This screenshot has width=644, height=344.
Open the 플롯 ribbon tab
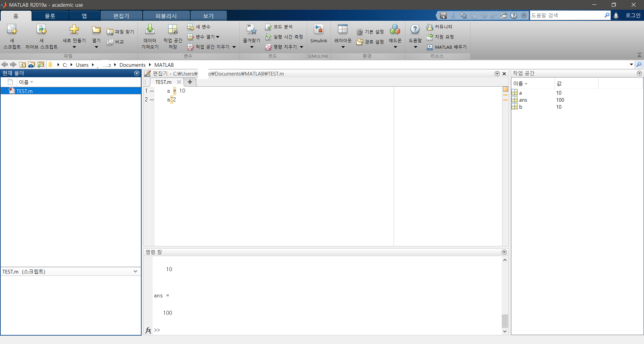tap(50, 15)
